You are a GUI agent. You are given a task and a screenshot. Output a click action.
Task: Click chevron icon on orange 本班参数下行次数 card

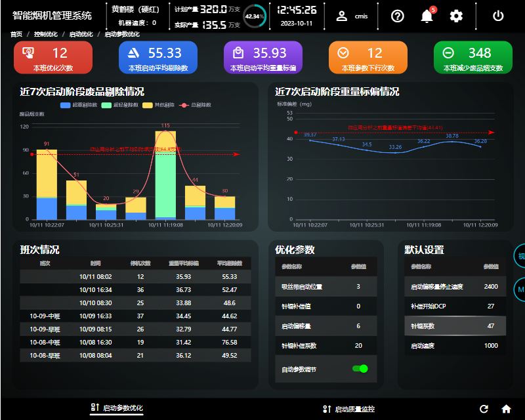(x=343, y=52)
